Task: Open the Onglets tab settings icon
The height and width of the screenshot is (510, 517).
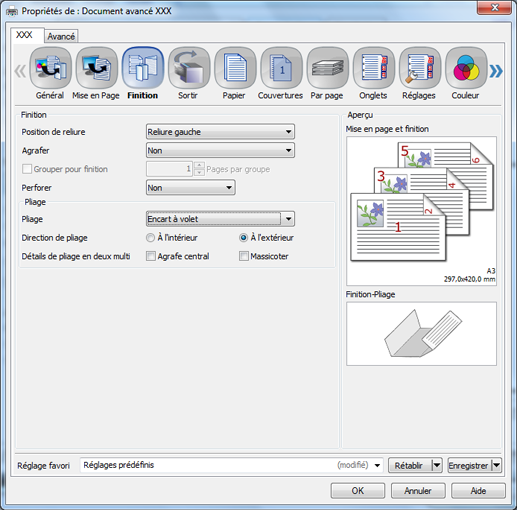Action: (374, 68)
